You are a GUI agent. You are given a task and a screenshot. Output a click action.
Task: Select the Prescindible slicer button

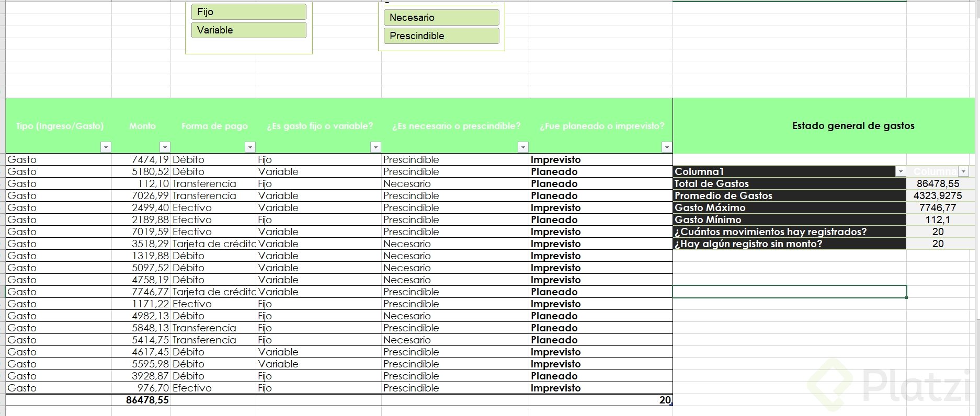click(441, 36)
